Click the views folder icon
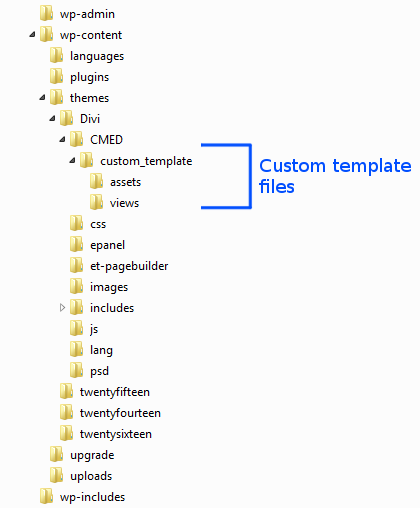Screen dimensions: 420x508 (x=96, y=202)
